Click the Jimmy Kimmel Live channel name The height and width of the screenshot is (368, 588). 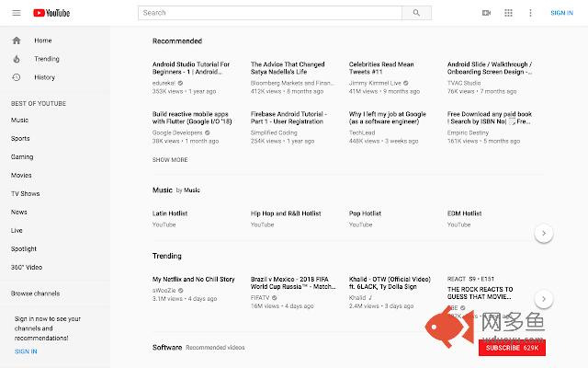click(x=375, y=84)
